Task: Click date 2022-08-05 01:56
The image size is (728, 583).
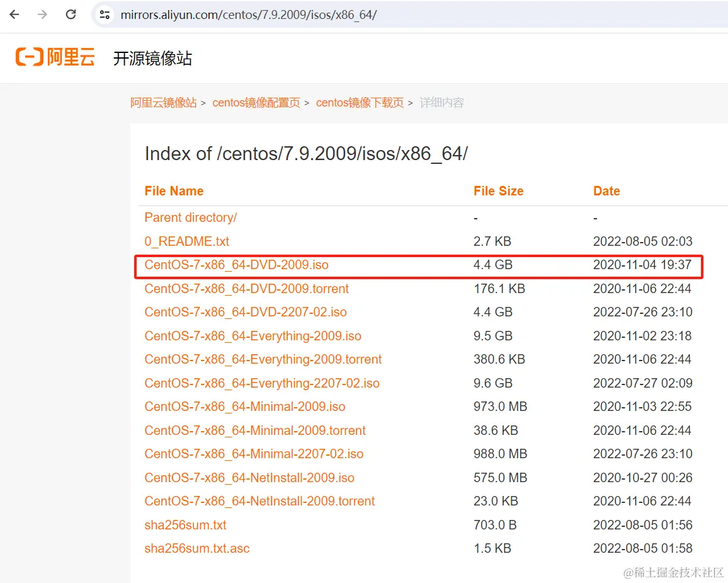Action: click(x=642, y=526)
